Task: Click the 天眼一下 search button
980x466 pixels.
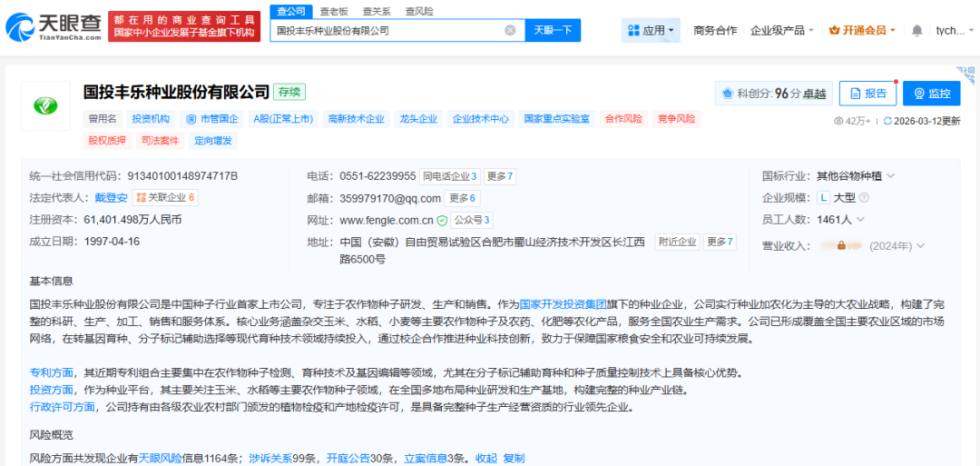Action: click(553, 30)
